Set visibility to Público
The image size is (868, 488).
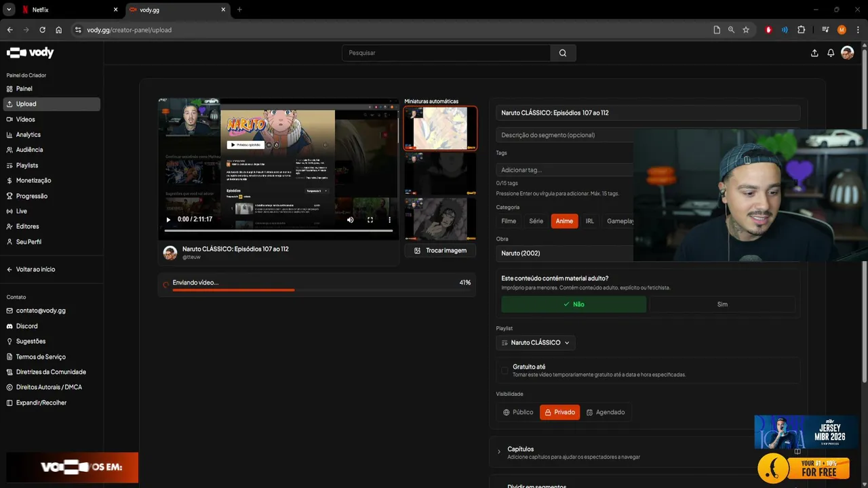point(518,412)
